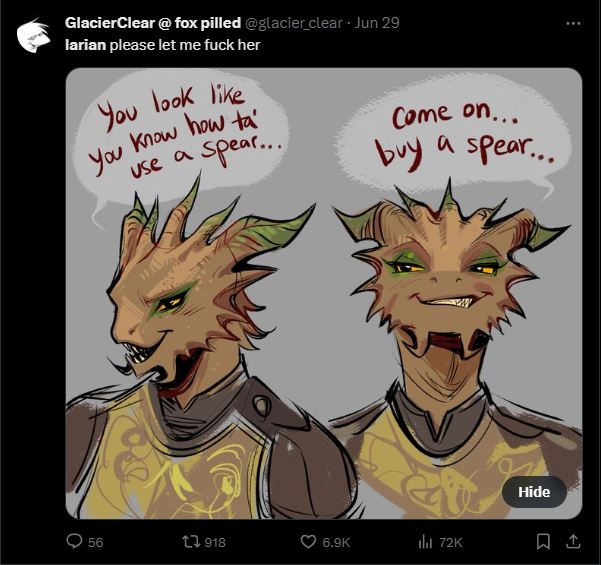601x565 pixels.
Task: Open the three-dot more options menu
Action: click(573, 23)
